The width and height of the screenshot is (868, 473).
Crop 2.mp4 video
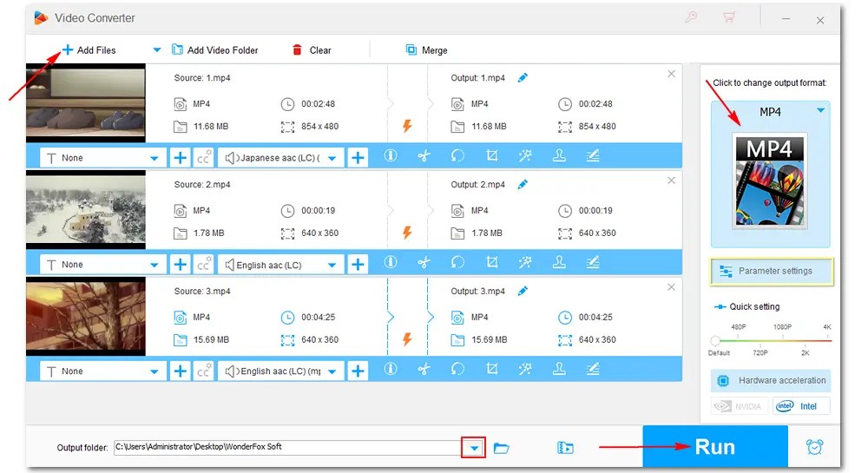[491, 262]
